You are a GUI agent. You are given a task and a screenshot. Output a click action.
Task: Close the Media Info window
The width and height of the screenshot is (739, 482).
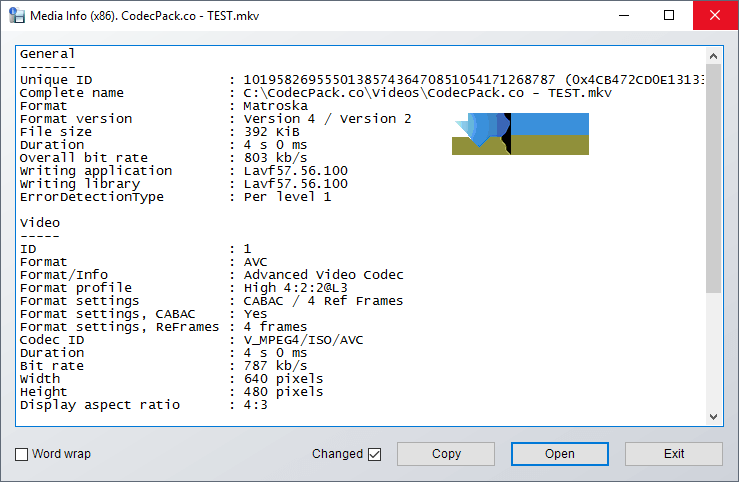[x=715, y=16]
